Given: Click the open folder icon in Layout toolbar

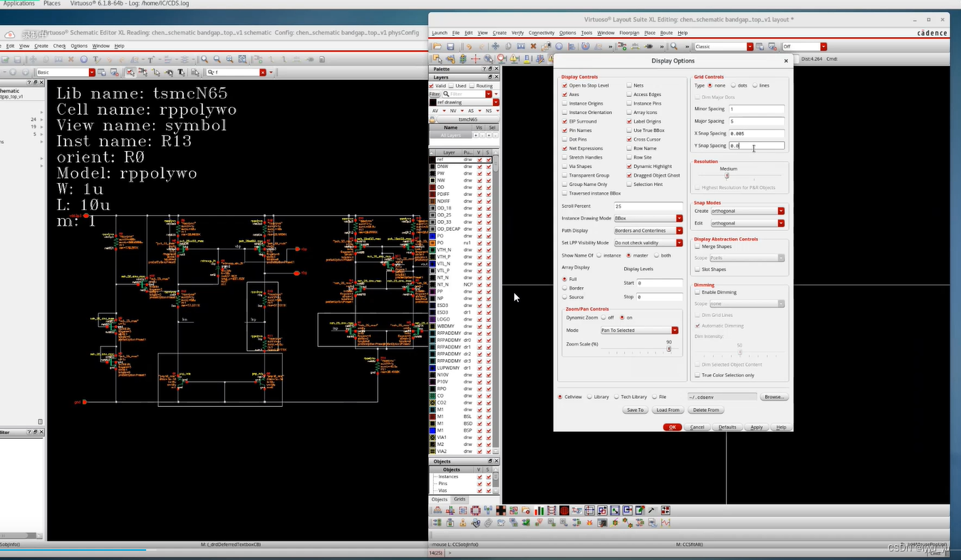Looking at the screenshot, I should [x=437, y=46].
